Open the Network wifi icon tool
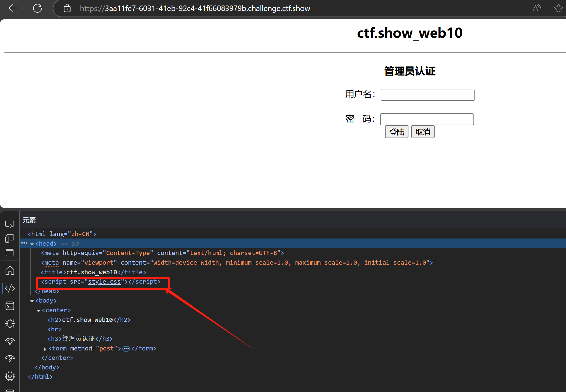The image size is (566, 392). [x=10, y=341]
